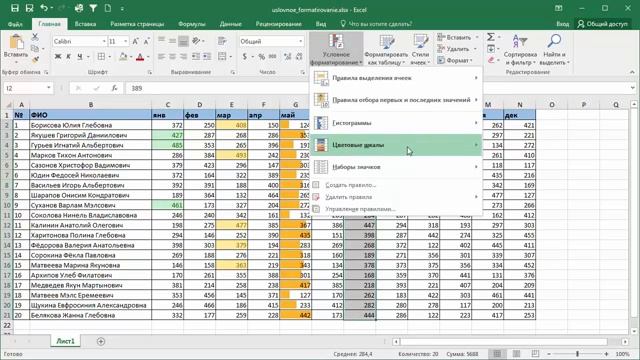Click the Cut scissors icon
Screen dimensions: 640x360
click(x=35, y=37)
